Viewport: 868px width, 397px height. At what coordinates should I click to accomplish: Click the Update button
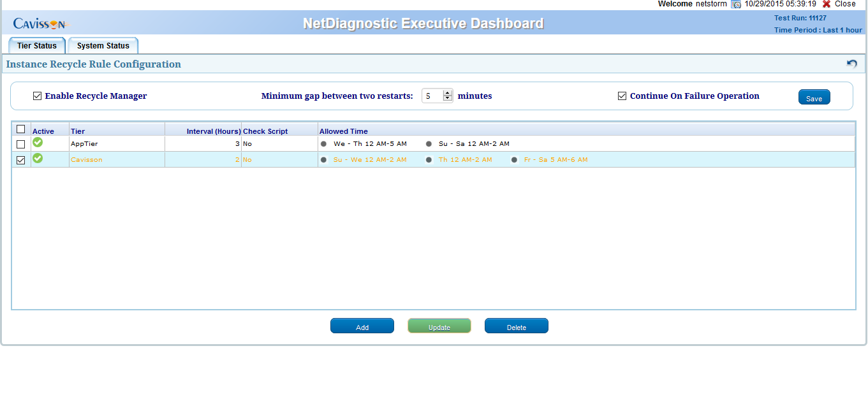[439, 326]
